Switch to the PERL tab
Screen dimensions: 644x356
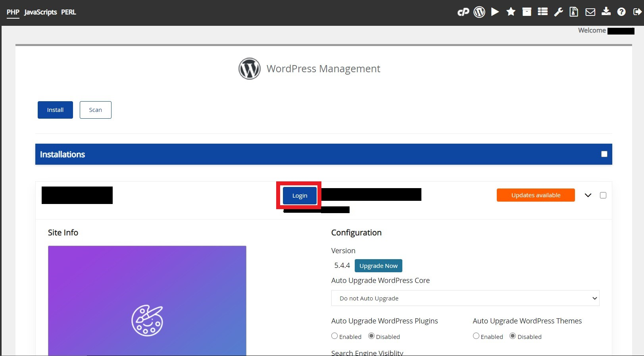[68, 12]
